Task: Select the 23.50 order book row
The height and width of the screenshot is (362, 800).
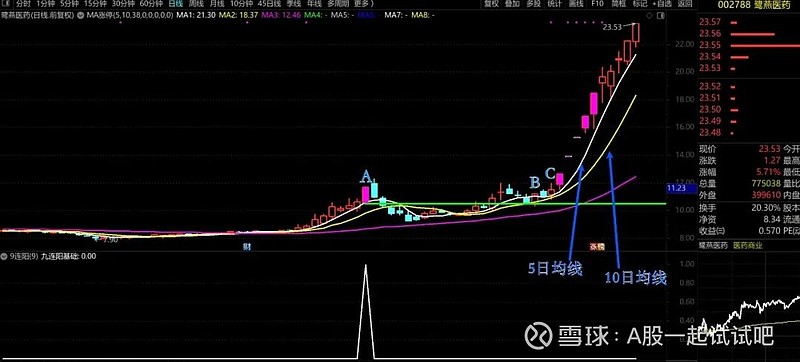Action: point(748,110)
